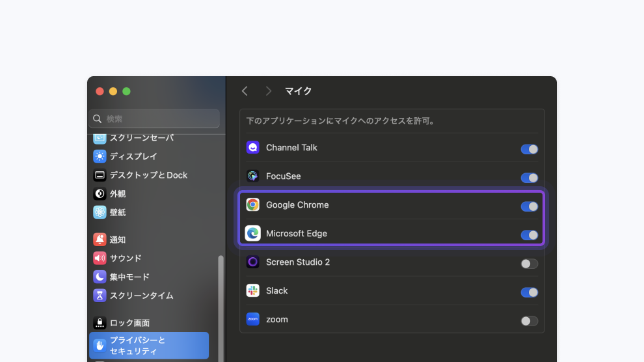The height and width of the screenshot is (362, 644).
Task: Select ロック画面 in the sidebar
Action: (129, 323)
